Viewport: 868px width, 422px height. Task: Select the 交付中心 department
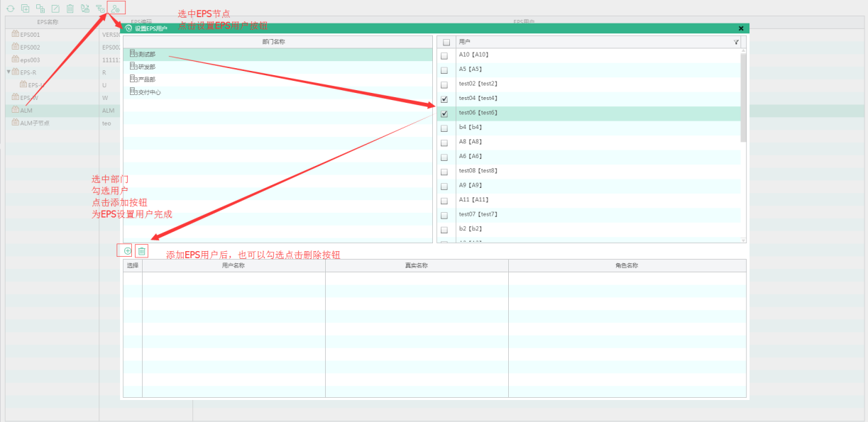point(149,92)
